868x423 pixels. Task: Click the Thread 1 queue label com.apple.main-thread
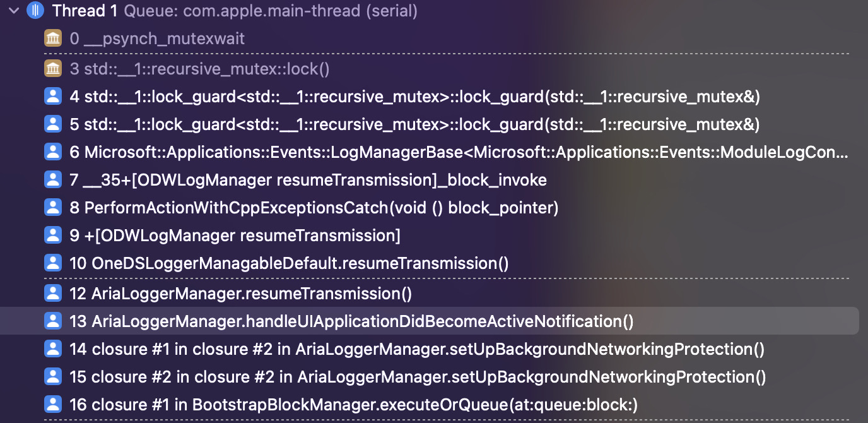[x=271, y=11]
